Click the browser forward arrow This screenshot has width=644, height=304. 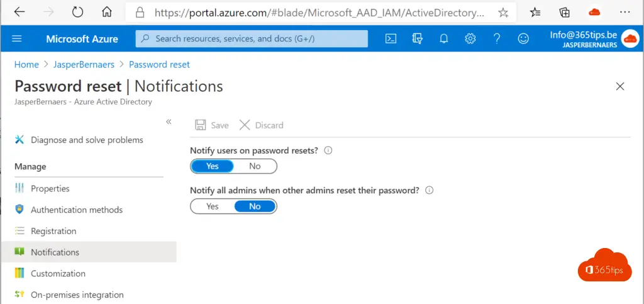[x=48, y=13]
